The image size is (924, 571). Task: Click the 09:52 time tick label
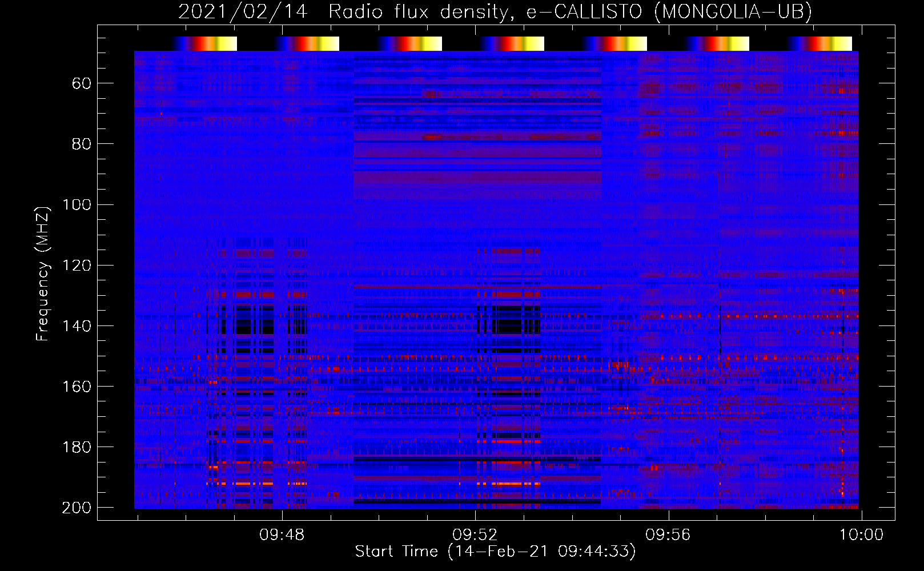[x=475, y=535]
